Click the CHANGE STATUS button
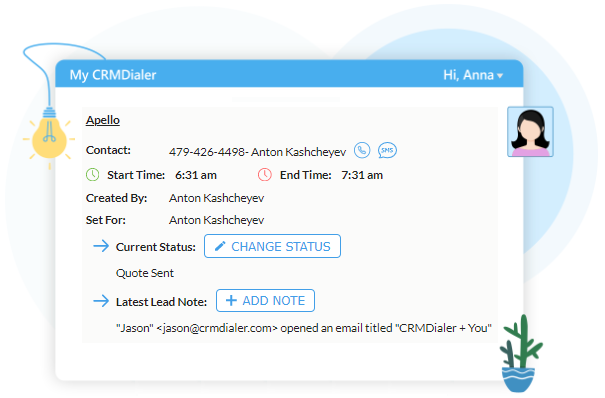Viewport: 605px width, 398px height. click(272, 246)
